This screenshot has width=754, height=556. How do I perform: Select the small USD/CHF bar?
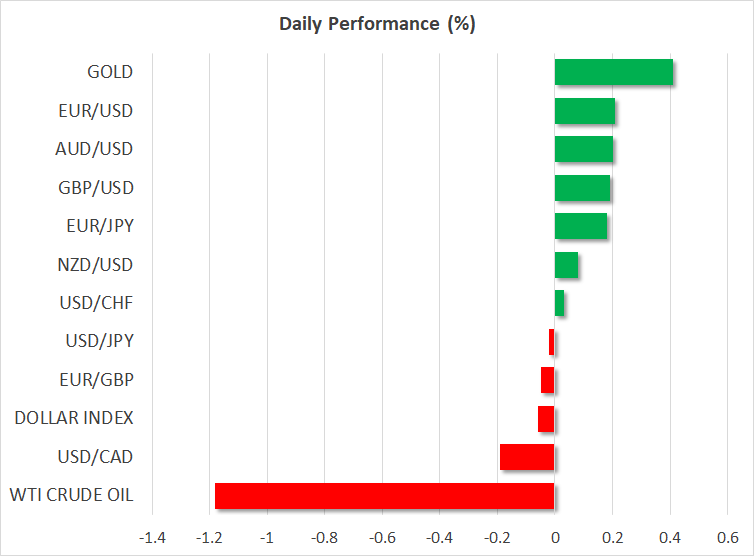point(559,303)
